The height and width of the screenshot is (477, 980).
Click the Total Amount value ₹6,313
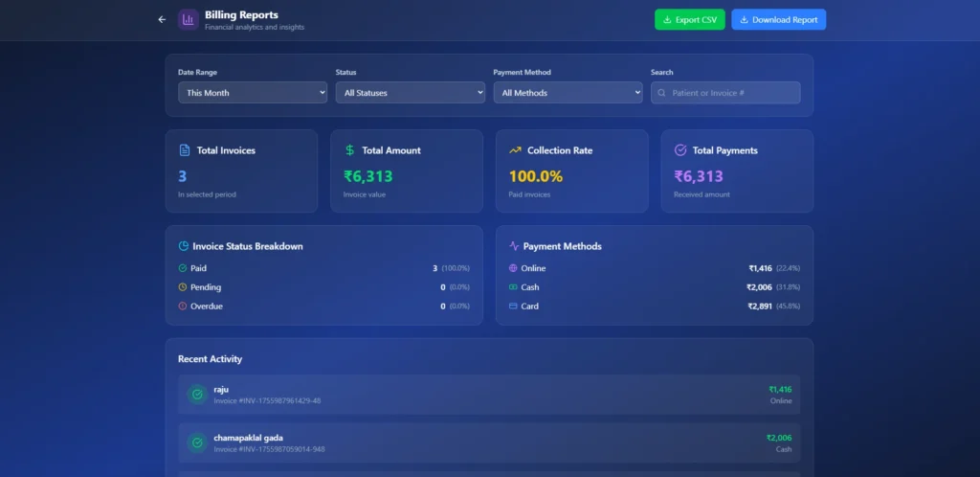pos(368,176)
